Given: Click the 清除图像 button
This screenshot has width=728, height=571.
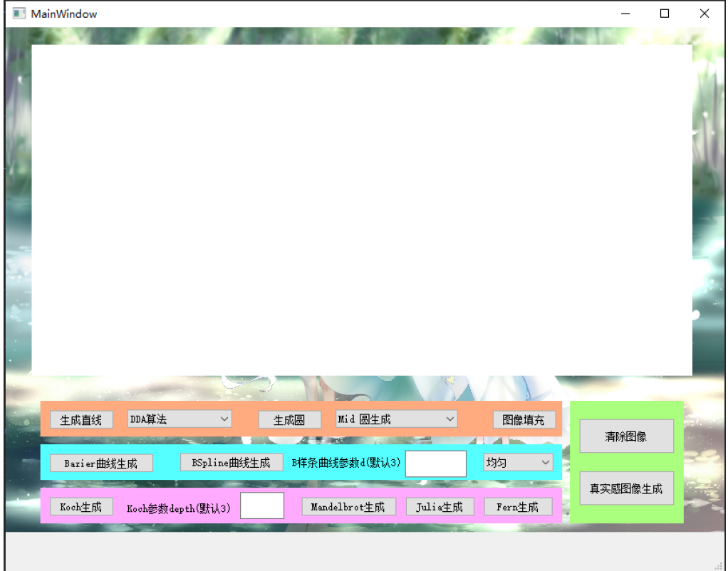Looking at the screenshot, I should pos(626,436).
